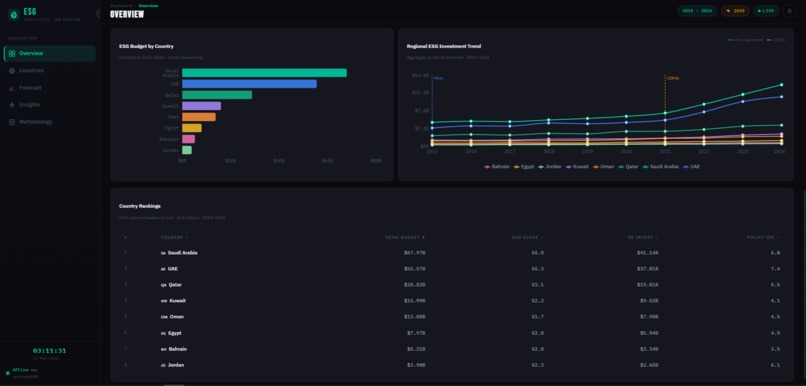This screenshot has height=386, width=806.
Task: Click the Paris Agreement legend entry
Action: coord(745,40)
